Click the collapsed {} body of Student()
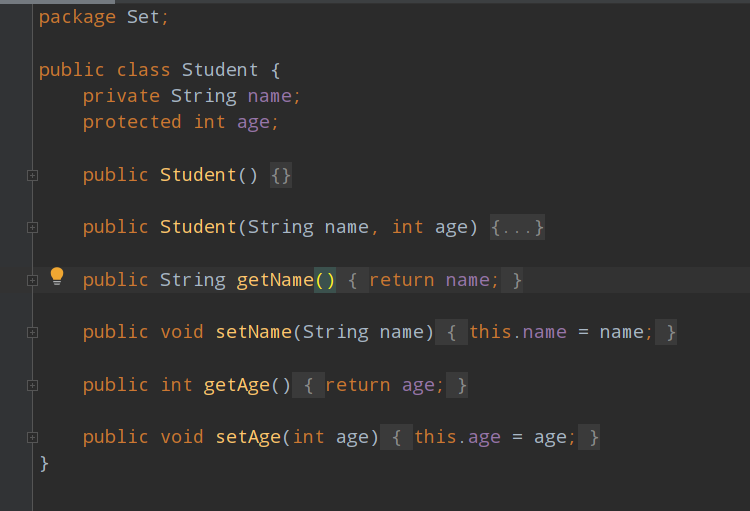Viewport: 750px width, 511px height. [x=281, y=175]
